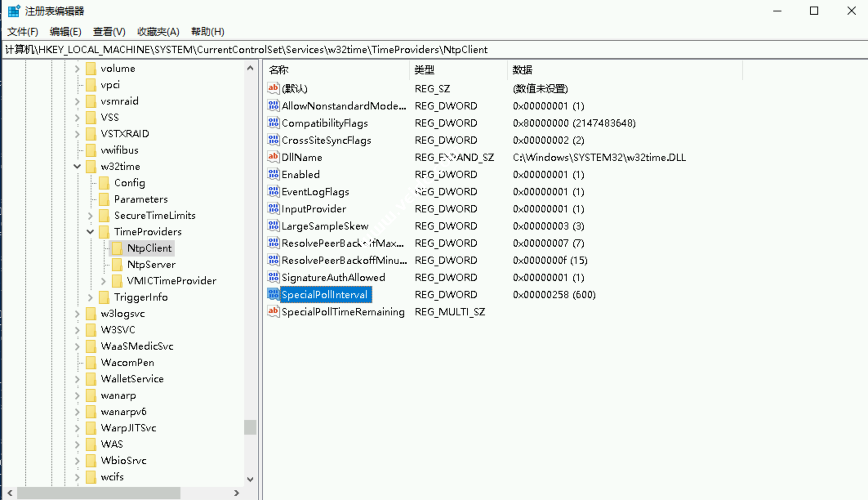Click the tree scrollbar down arrow
The height and width of the screenshot is (500, 868).
[250, 479]
